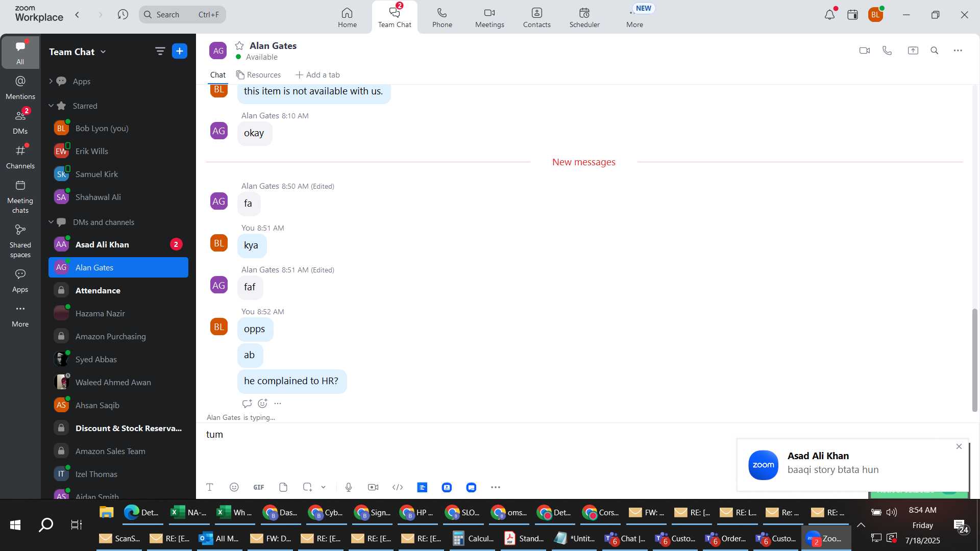The height and width of the screenshot is (551, 980).
Task: Open the Mentions sidebar item
Action: click(20, 88)
